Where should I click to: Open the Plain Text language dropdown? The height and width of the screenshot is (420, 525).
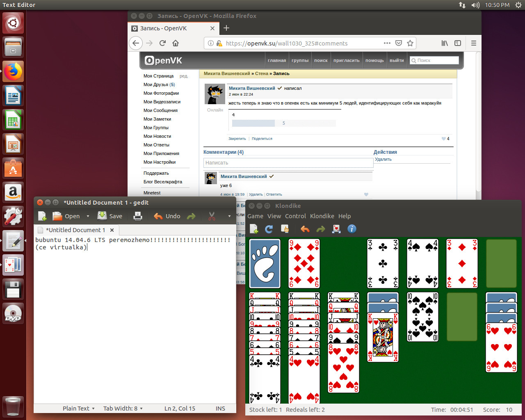point(79,409)
